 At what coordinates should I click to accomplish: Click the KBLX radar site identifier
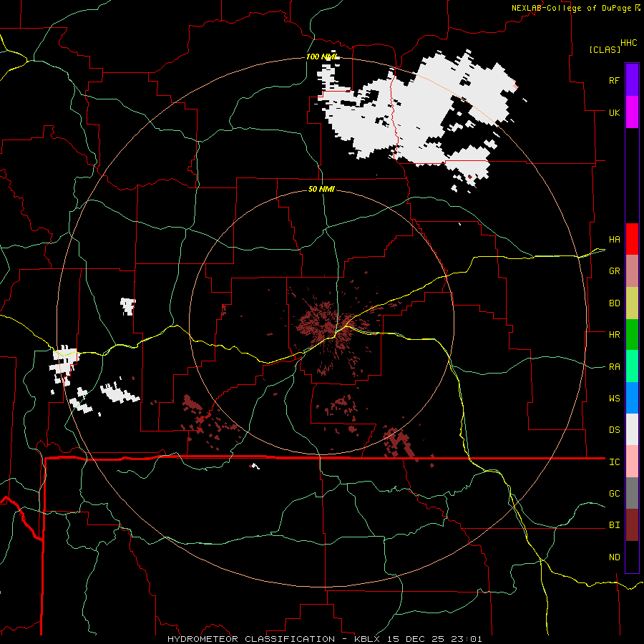coord(367,639)
